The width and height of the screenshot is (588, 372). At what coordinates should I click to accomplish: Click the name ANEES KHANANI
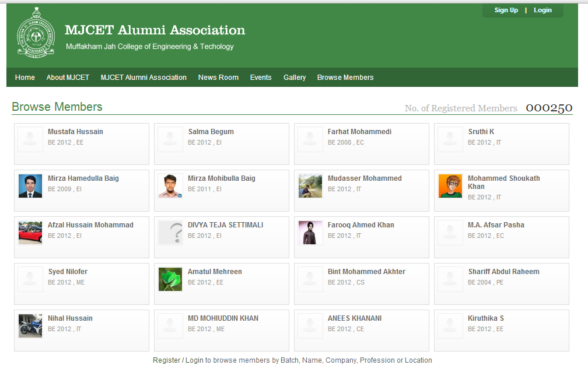click(x=355, y=318)
